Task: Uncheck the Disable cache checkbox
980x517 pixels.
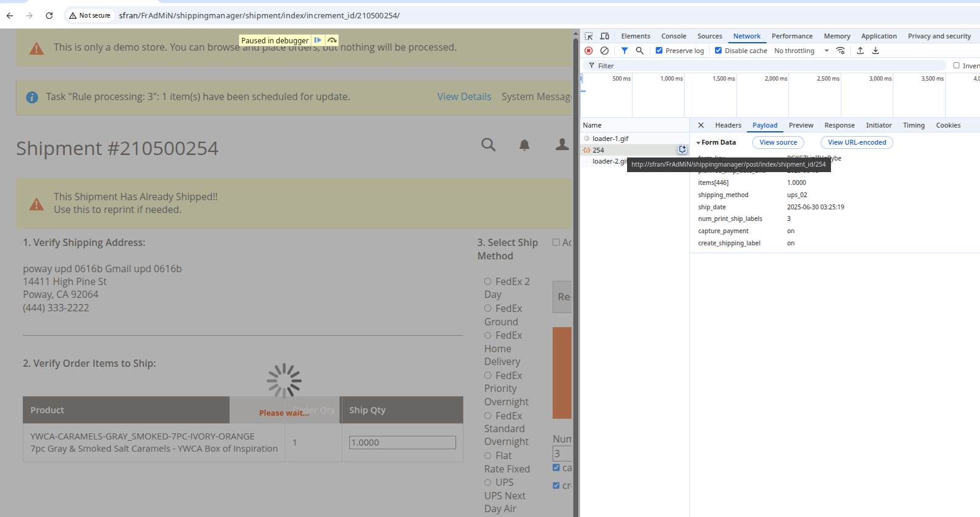Action: coord(719,51)
